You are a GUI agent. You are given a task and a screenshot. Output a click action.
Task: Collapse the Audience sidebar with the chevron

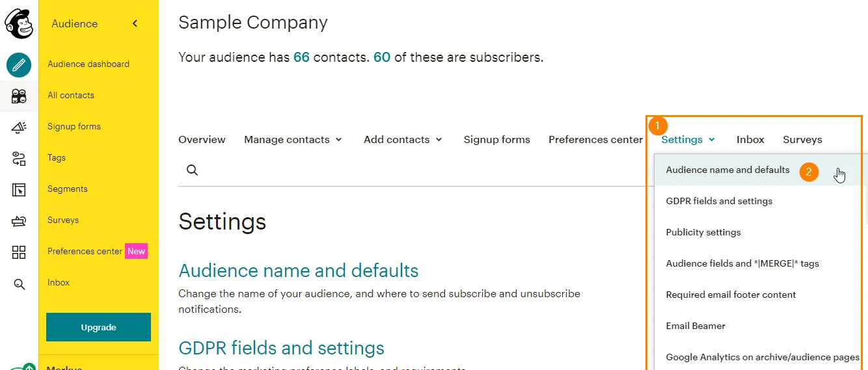point(135,23)
